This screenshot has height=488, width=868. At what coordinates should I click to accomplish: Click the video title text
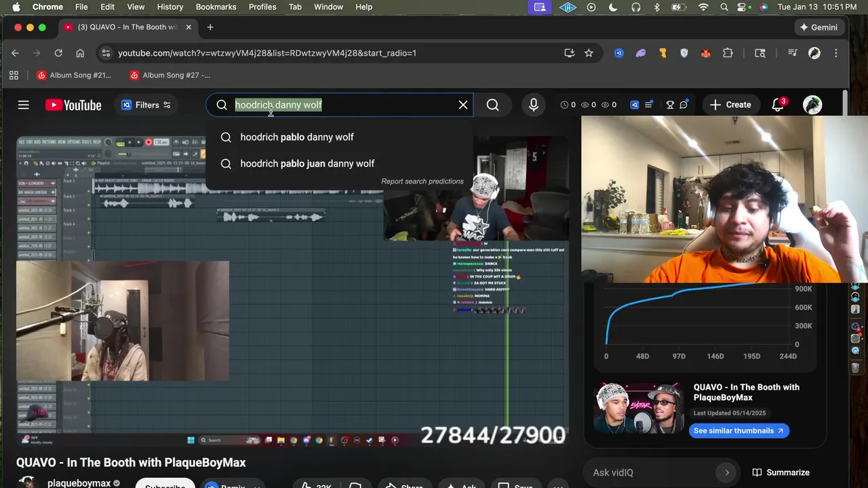131,462
